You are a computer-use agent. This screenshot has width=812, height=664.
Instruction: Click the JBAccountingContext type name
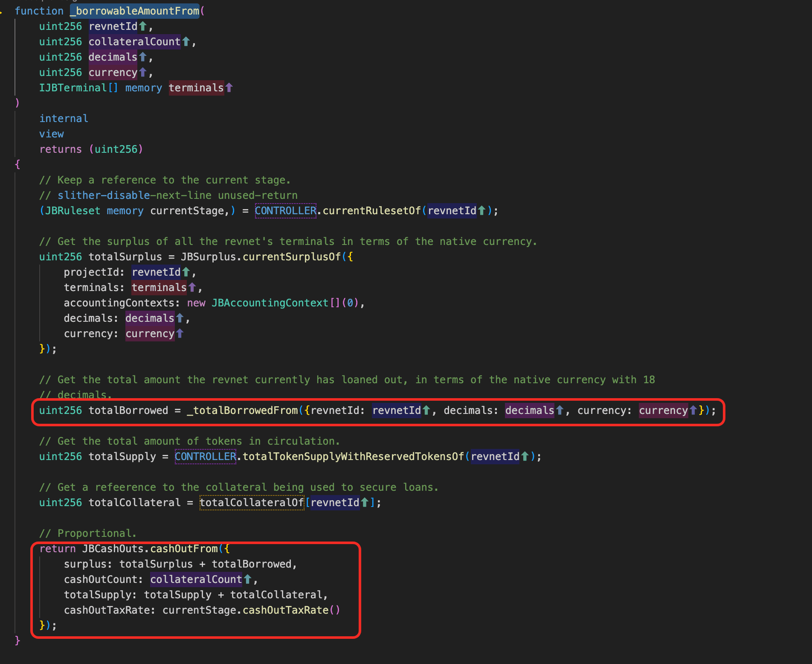tap(270, 303)
